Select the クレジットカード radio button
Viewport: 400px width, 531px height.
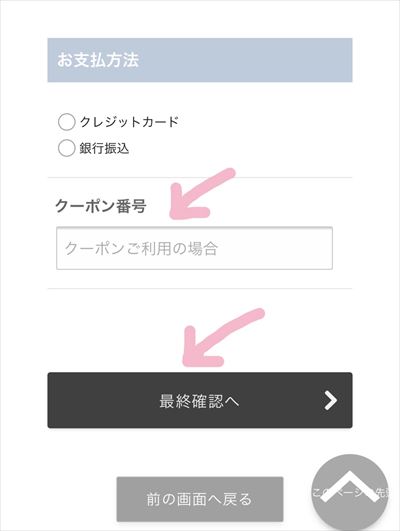(66, 122)
